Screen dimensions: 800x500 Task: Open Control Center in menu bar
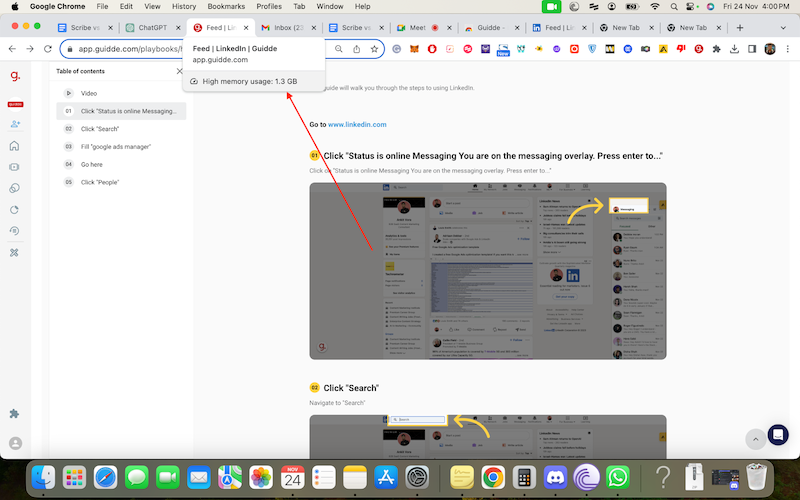coord(691,6)
